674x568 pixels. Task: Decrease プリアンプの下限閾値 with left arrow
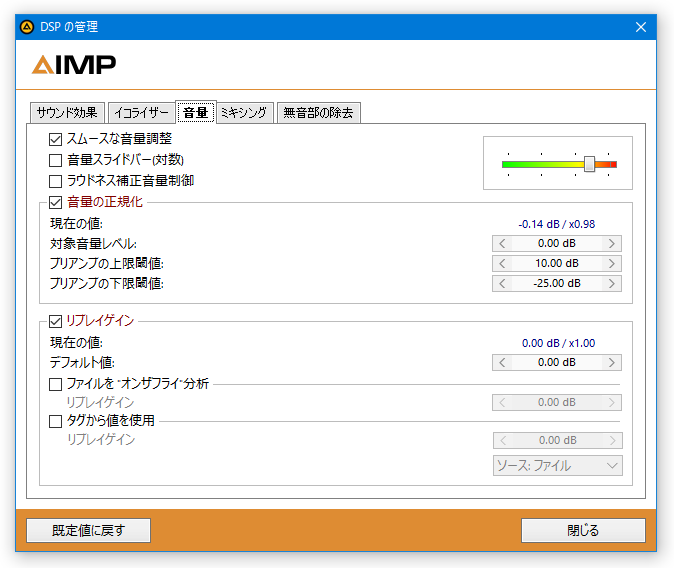(x=502, y=283)
